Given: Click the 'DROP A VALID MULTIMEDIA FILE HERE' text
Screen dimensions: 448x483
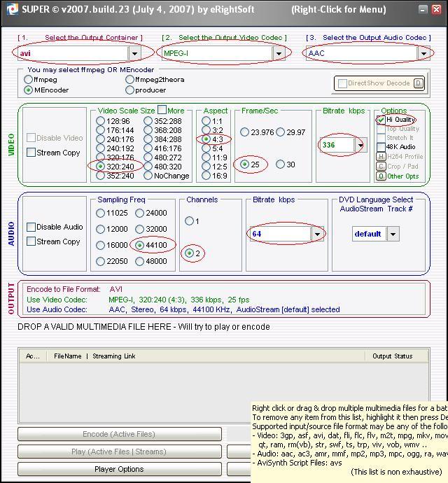Looking at the screenshot, I should [x=94, y=326].
